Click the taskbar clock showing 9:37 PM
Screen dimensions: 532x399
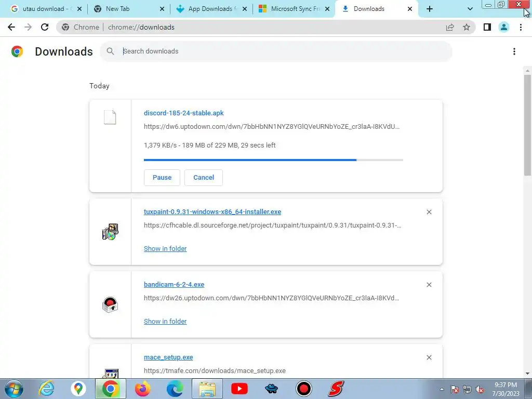coord(506,389)
